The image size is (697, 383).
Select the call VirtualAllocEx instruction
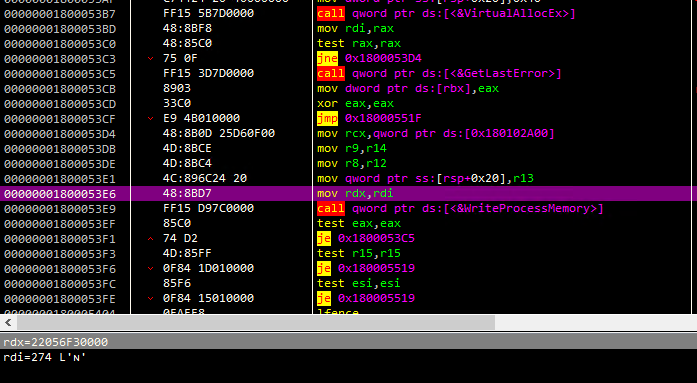point(446,13)
